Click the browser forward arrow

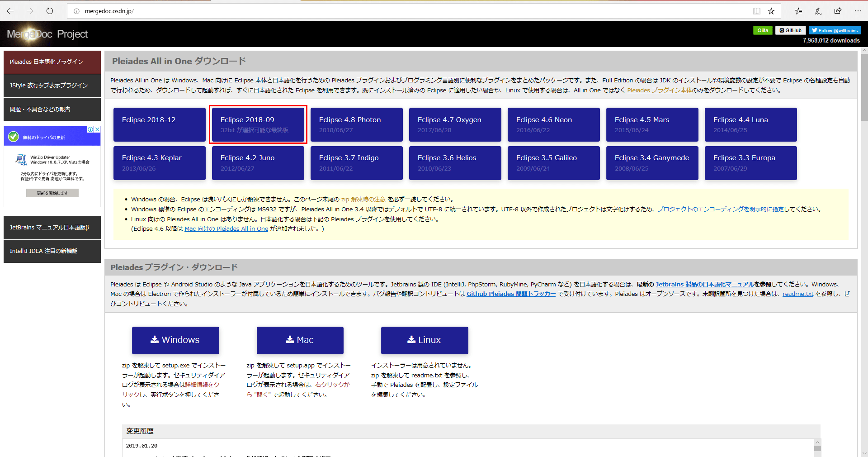[x=30, y=11]
